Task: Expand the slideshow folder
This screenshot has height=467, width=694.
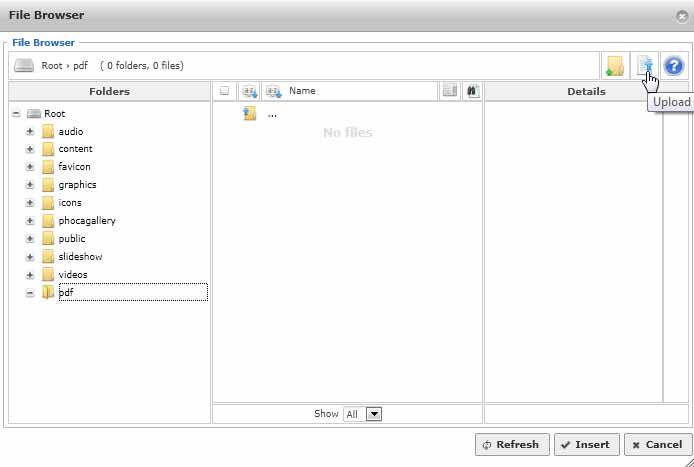Action: tap(30, 257)
